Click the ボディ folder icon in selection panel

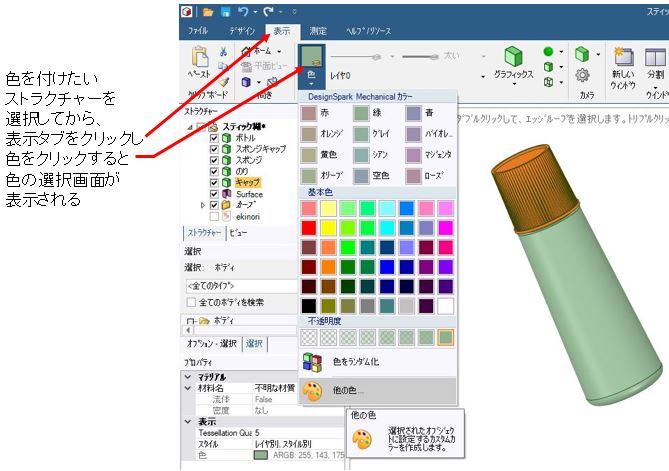click(x=205, y=320)
